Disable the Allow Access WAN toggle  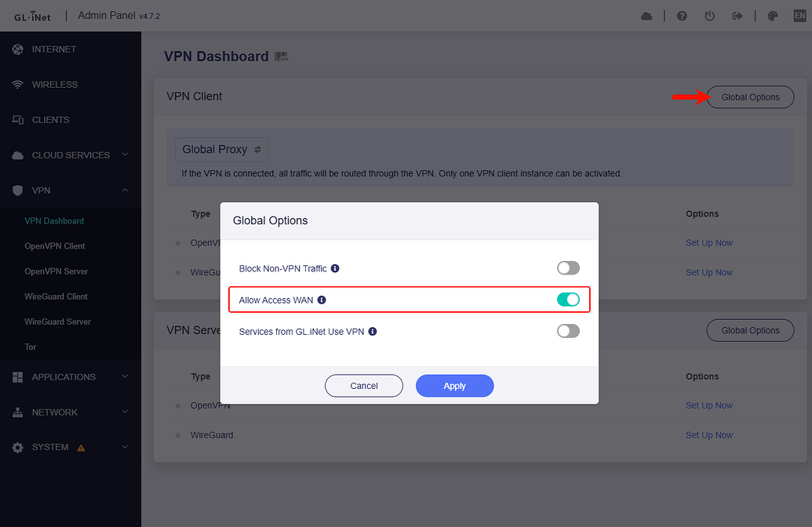pyautogui.click(x=568, y=300)
